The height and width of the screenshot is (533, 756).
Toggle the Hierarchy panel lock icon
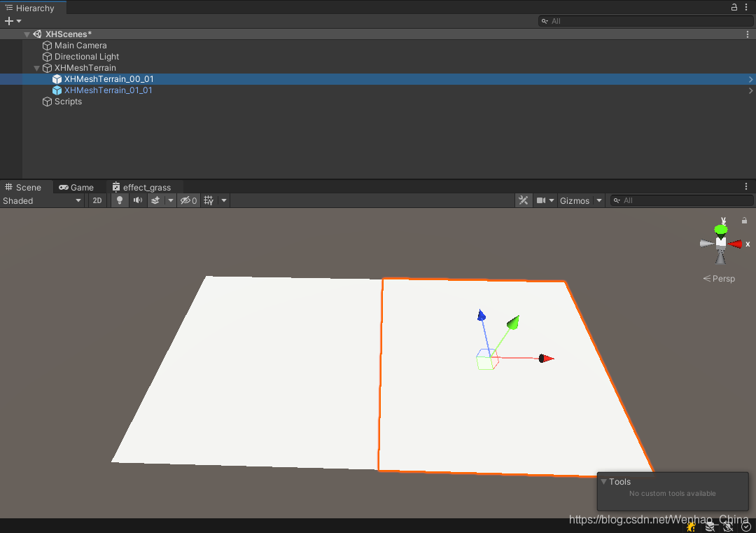[734, 7]
